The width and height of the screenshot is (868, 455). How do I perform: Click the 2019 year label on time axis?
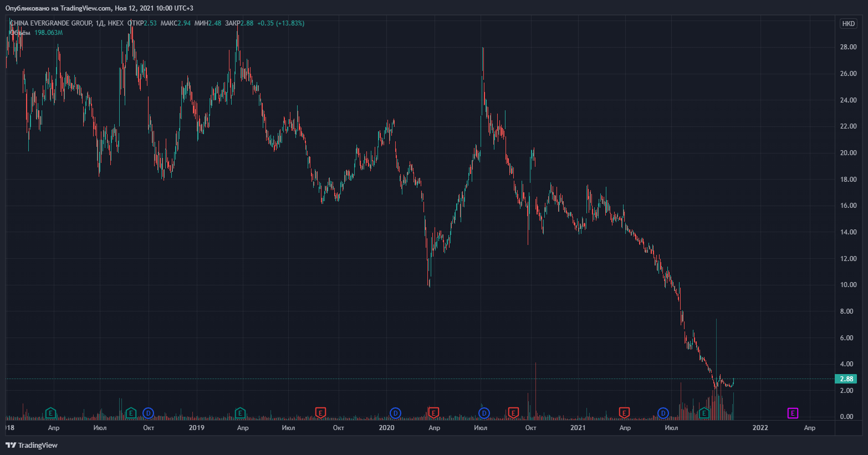coord(196,428)
